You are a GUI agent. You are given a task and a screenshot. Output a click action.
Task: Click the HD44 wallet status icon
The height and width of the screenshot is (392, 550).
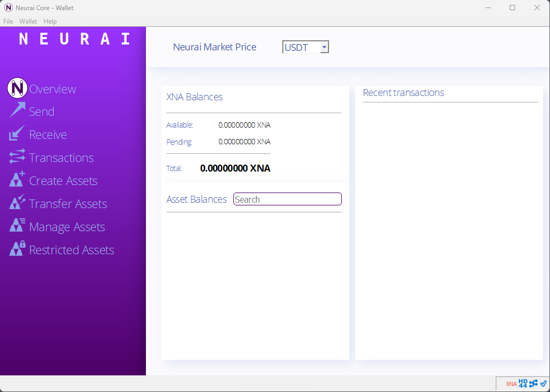tap(522, 383)
